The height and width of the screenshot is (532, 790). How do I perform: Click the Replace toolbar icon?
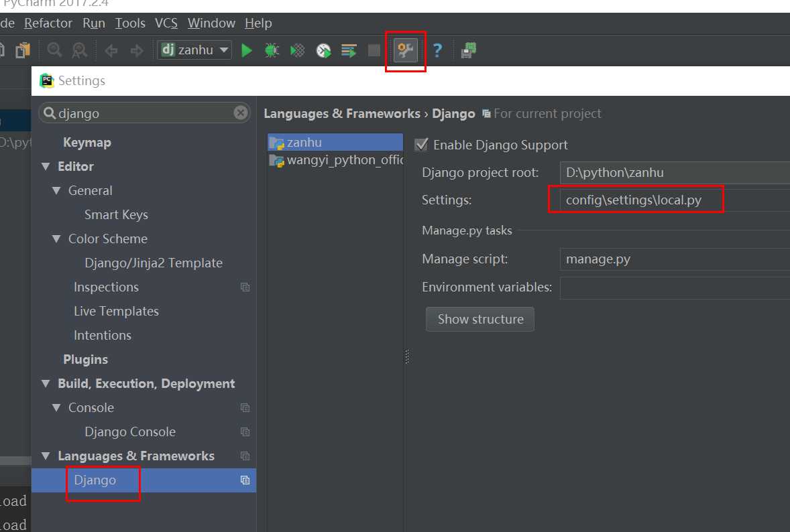tap(80, 50)
